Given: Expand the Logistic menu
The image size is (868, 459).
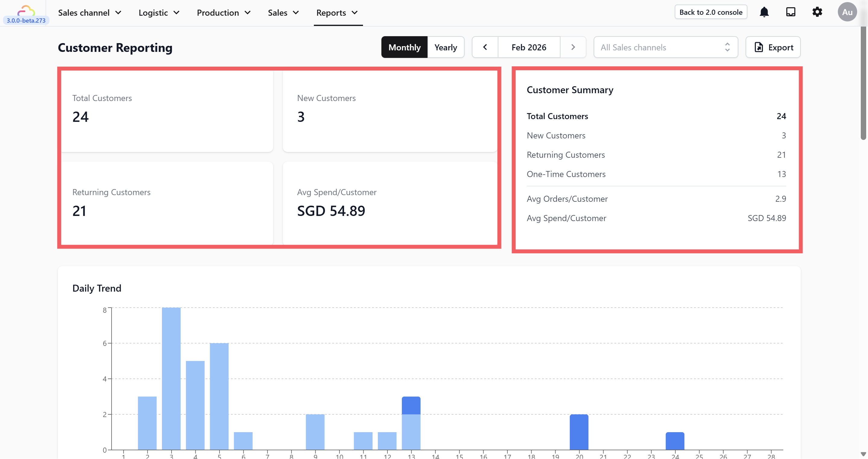Looking at the screenshot, I should (159, 13).
